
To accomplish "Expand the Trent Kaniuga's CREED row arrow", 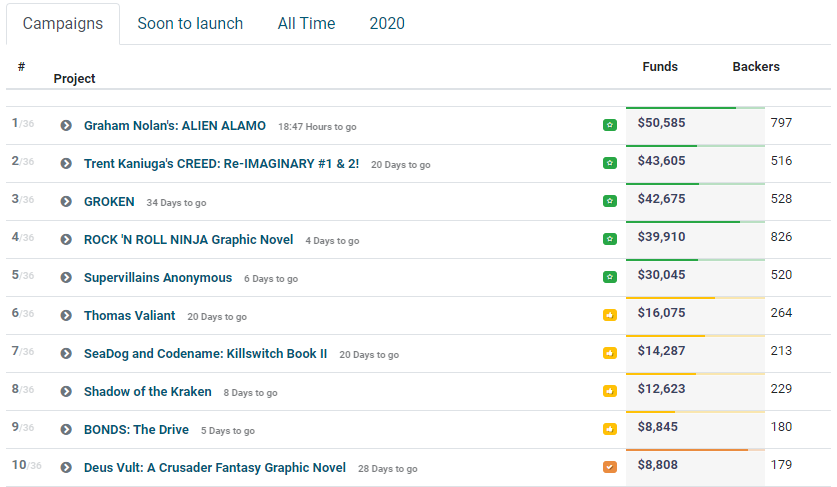I will tap(66, 163).
